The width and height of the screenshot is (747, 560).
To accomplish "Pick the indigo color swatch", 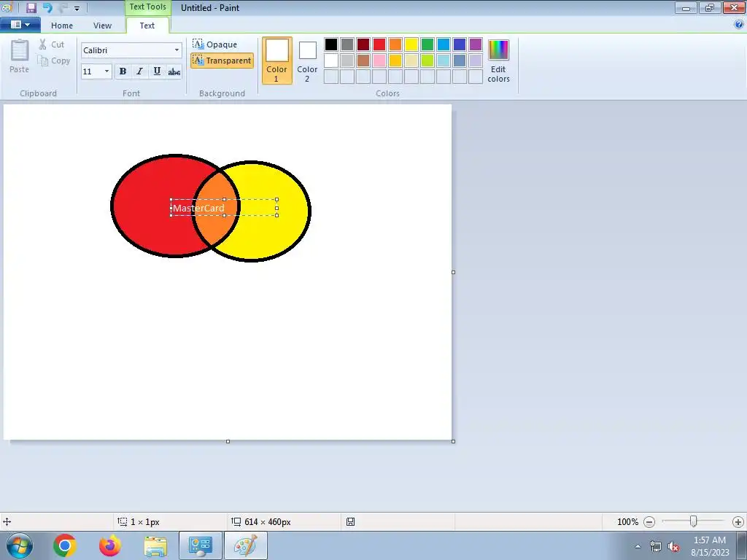I will click(x=460, y=44).
